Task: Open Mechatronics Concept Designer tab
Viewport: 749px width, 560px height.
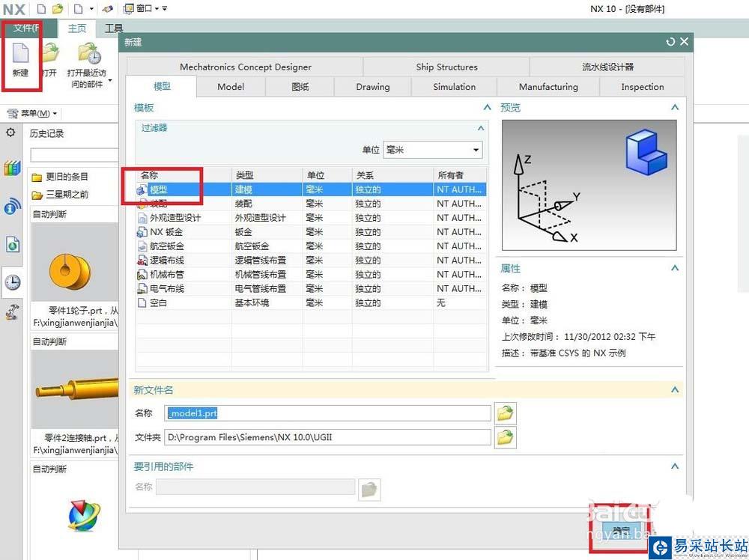Action: pos(245,67)
